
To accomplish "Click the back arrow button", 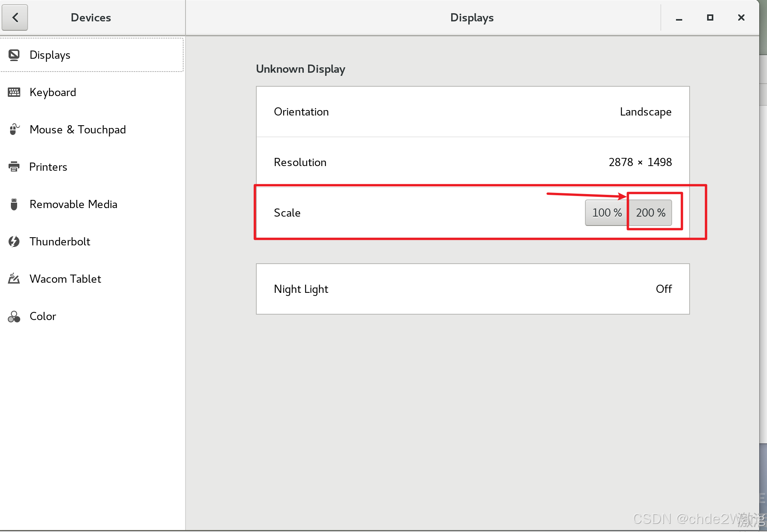I will pyautogui.click(x=15, y=17).
